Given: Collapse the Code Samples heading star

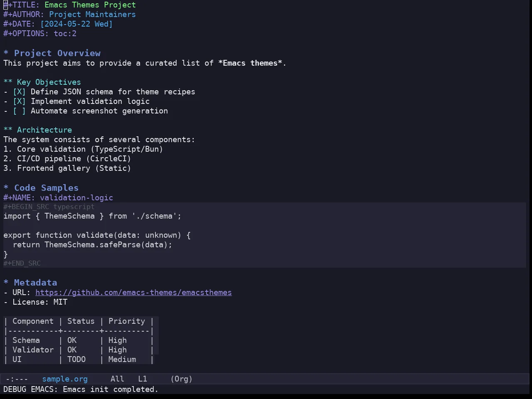Looking at the screenshot, I should point(6,188).
